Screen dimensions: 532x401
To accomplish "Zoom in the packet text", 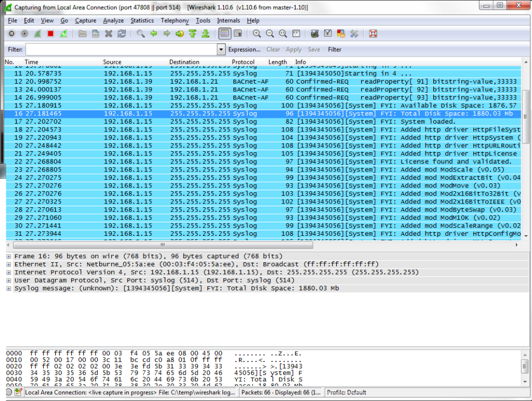I will (x=257, y=34).
